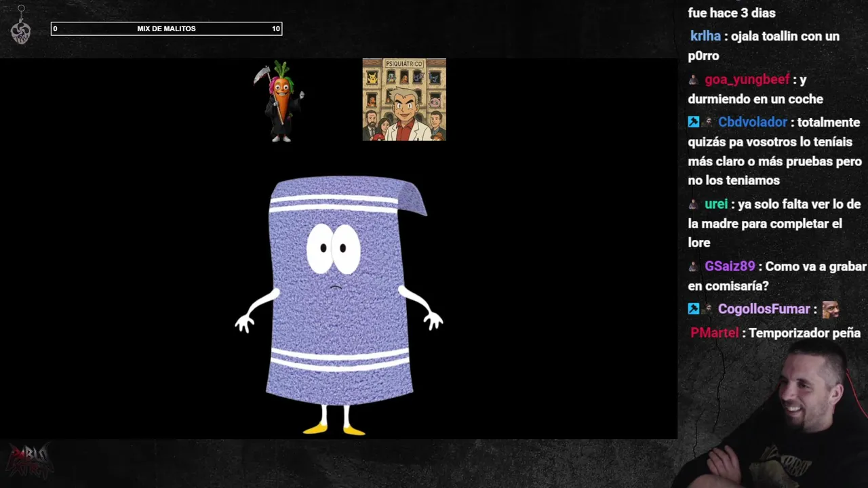Screen dimensions: 868x488
Task: Click the badge icon before goa_yungbeef
Action: tap(693, 80)
